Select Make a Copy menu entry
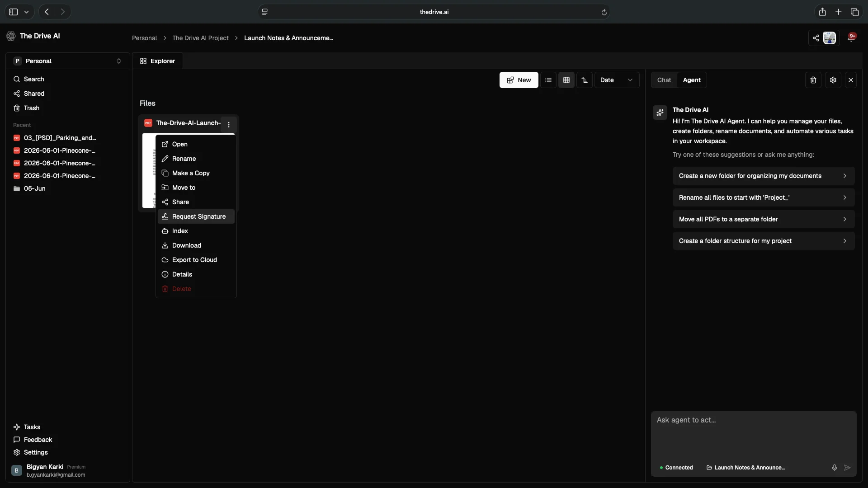The image size is (868, 488). coord(196,173)
